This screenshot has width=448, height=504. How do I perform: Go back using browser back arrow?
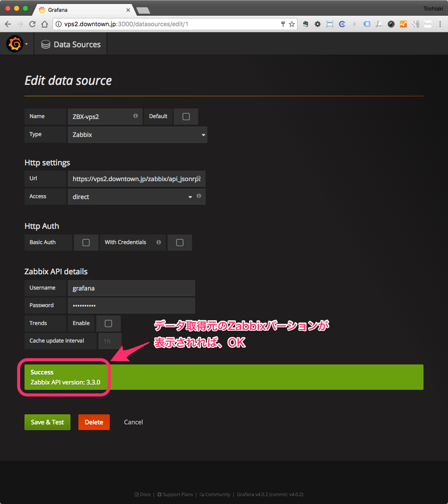[x=8, y=24]
